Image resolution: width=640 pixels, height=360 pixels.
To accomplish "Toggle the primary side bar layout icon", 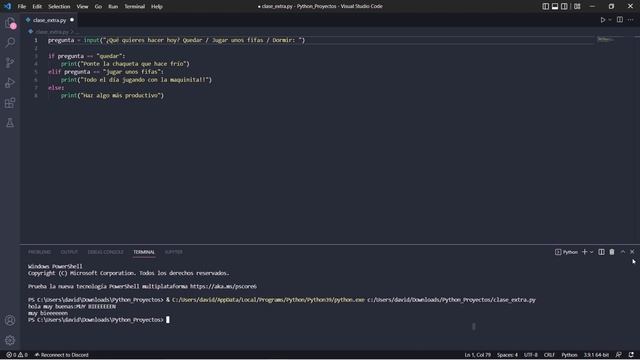I will point(546,6).
